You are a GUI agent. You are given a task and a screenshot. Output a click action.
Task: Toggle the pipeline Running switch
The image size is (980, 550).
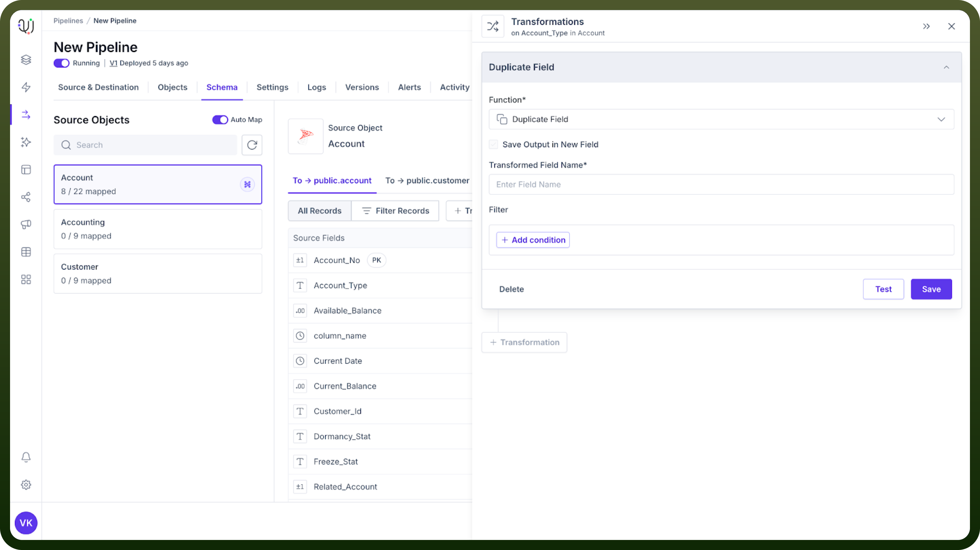(61, 63)
